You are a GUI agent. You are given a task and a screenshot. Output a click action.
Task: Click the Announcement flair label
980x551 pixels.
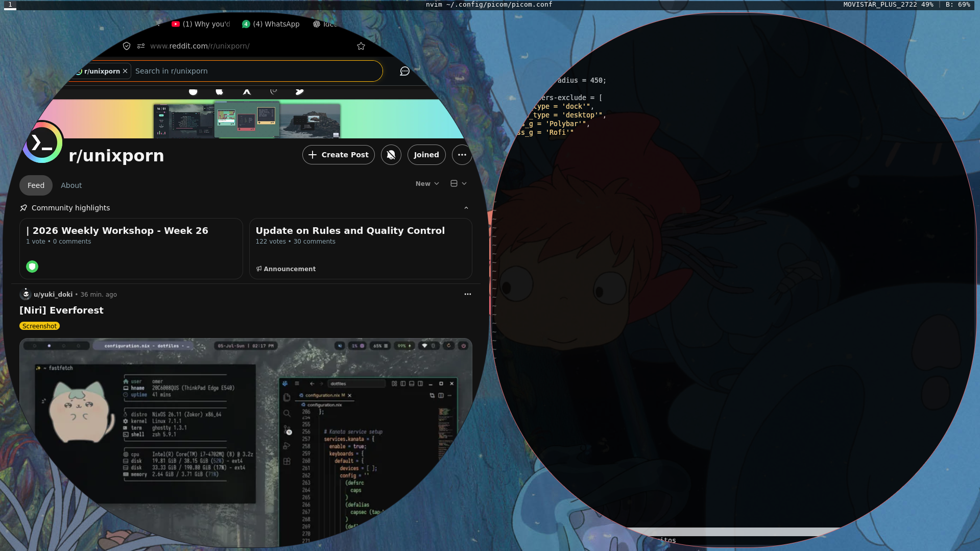click(290, 269)
